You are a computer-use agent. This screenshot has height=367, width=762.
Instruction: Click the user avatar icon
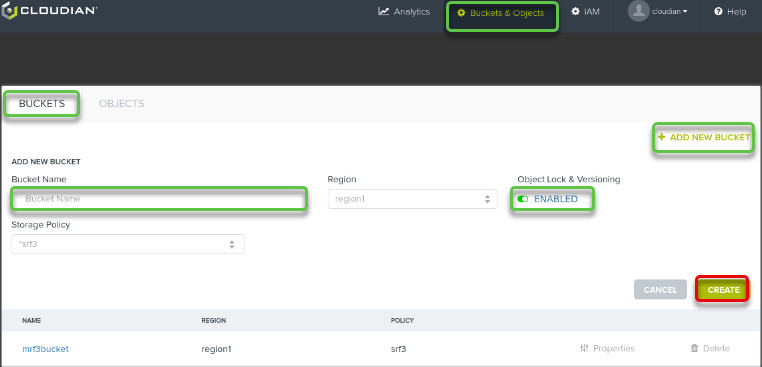[x=638, y=11]
